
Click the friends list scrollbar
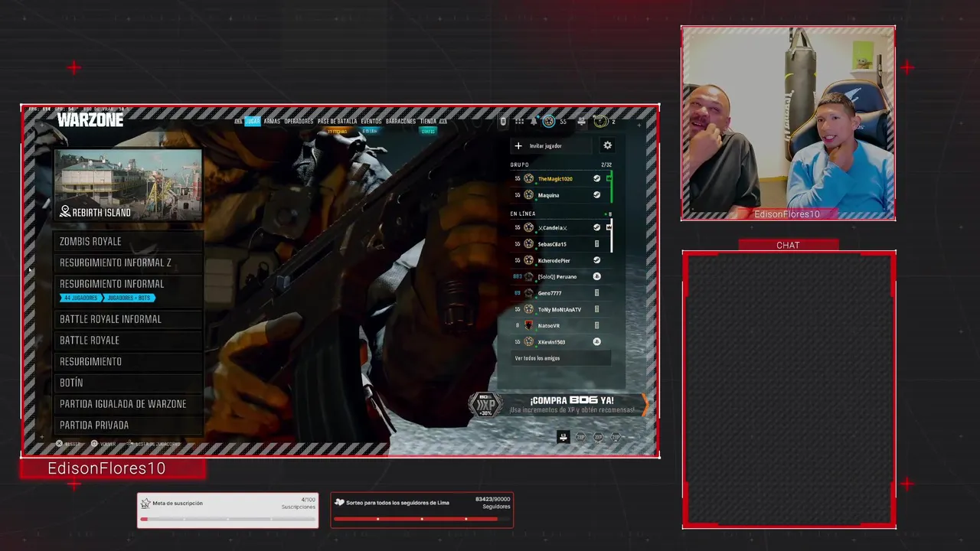coord(611,236)
